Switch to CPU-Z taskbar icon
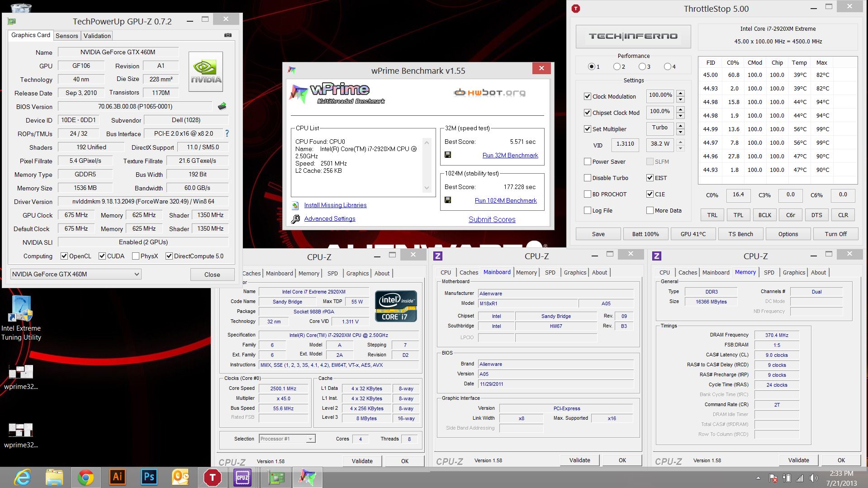This screenshot has width=868, height=488. [x=242, y=477]
